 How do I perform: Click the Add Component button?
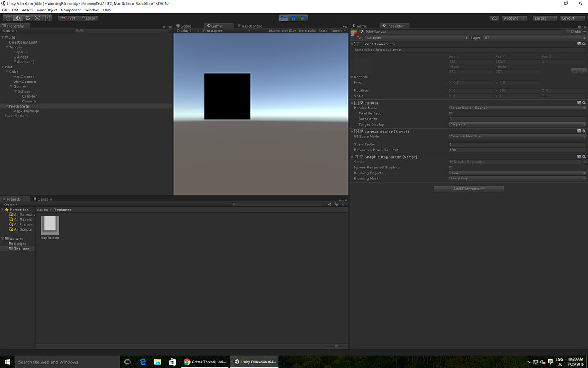tap(469, 188)
